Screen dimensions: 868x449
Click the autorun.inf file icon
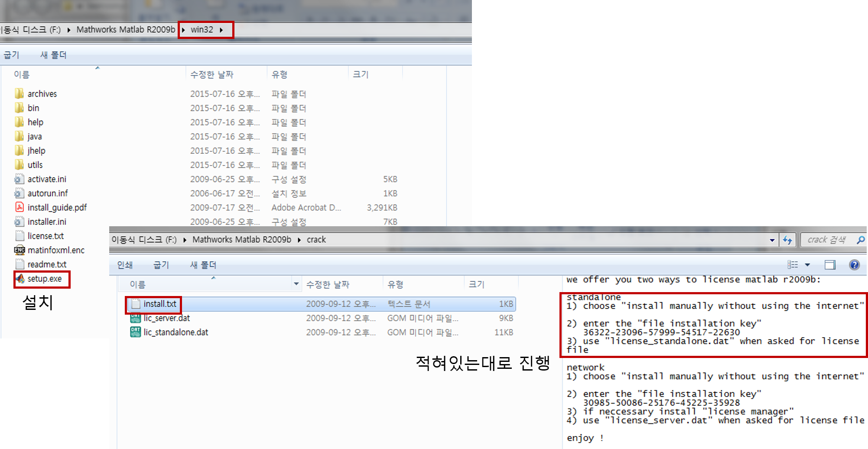[19, 193]
